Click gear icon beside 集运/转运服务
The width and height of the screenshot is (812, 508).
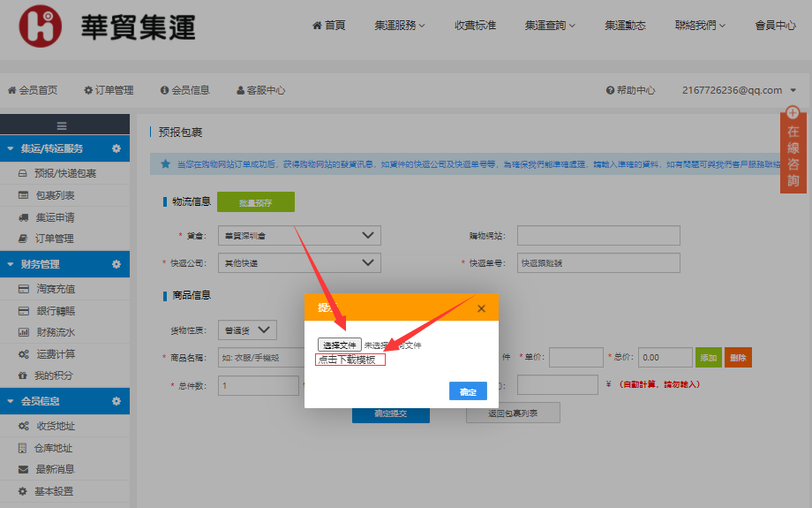[x=116, y=148]
